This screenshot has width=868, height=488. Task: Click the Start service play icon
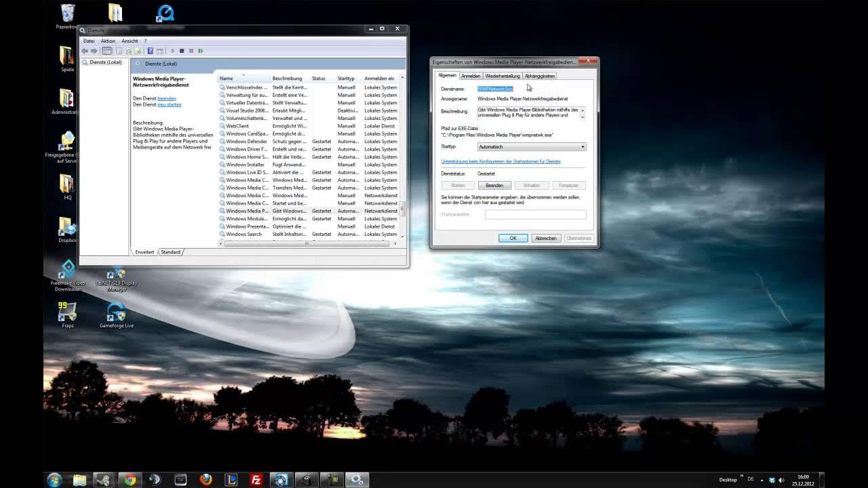click(172, 51)
